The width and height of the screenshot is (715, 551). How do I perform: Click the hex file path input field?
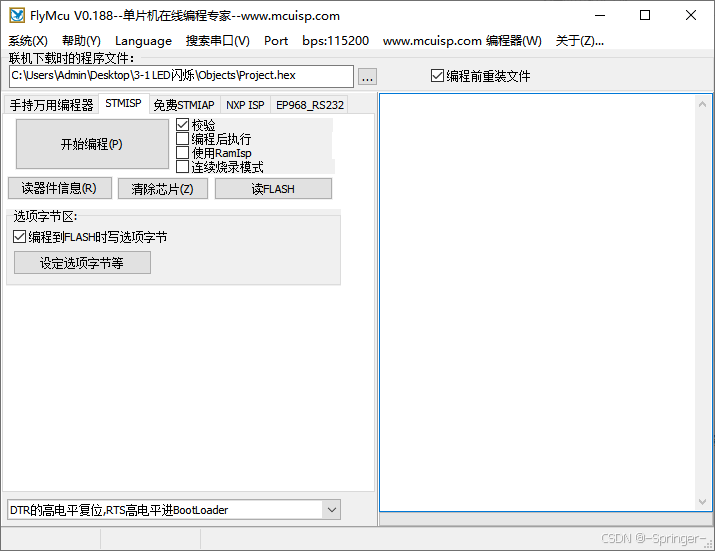point(181,76)
